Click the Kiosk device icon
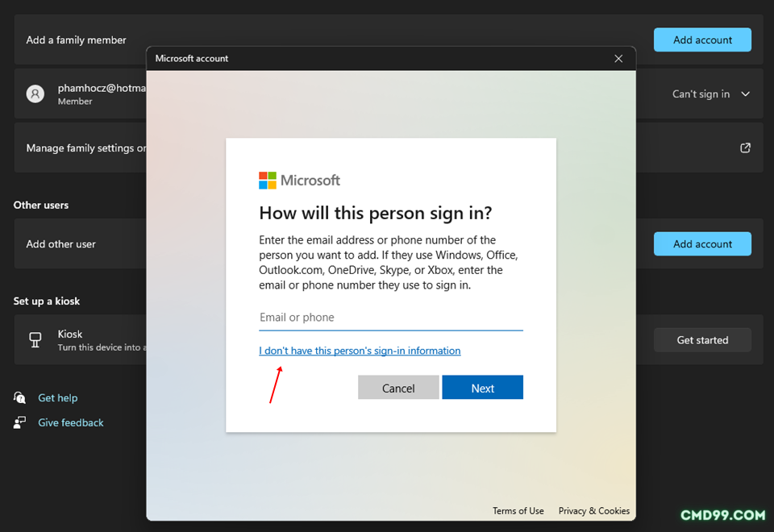This screenshot has height=532, width=774. tap(35, 339)
